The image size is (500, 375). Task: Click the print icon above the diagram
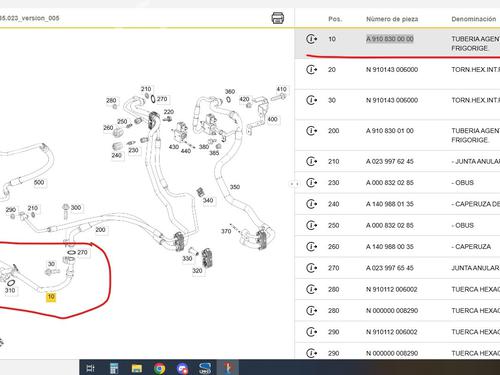coord(278,18)
